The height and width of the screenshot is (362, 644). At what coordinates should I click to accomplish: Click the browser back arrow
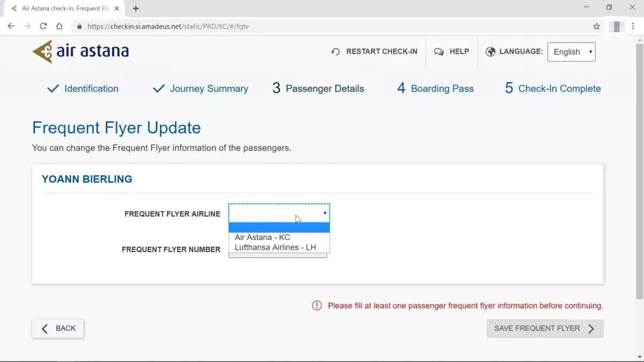pos(11,26)
